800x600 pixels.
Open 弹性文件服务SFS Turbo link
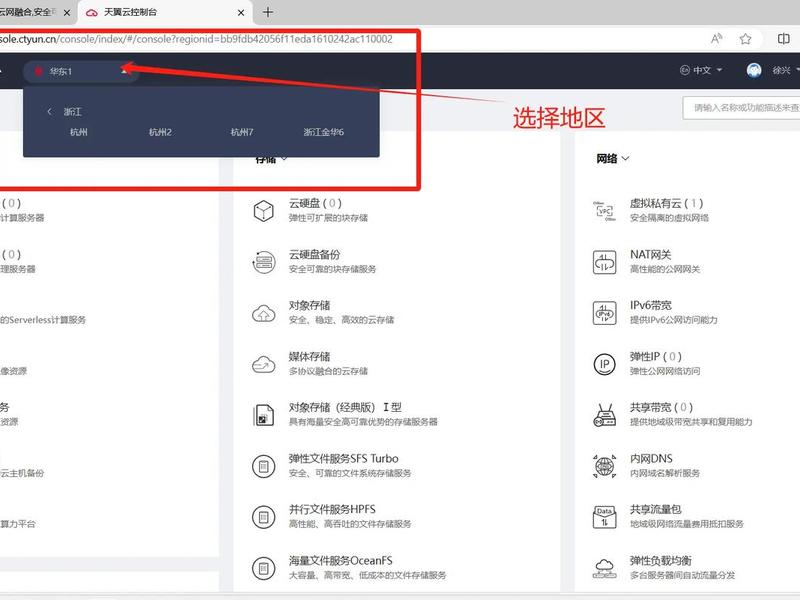coord(343,458)
